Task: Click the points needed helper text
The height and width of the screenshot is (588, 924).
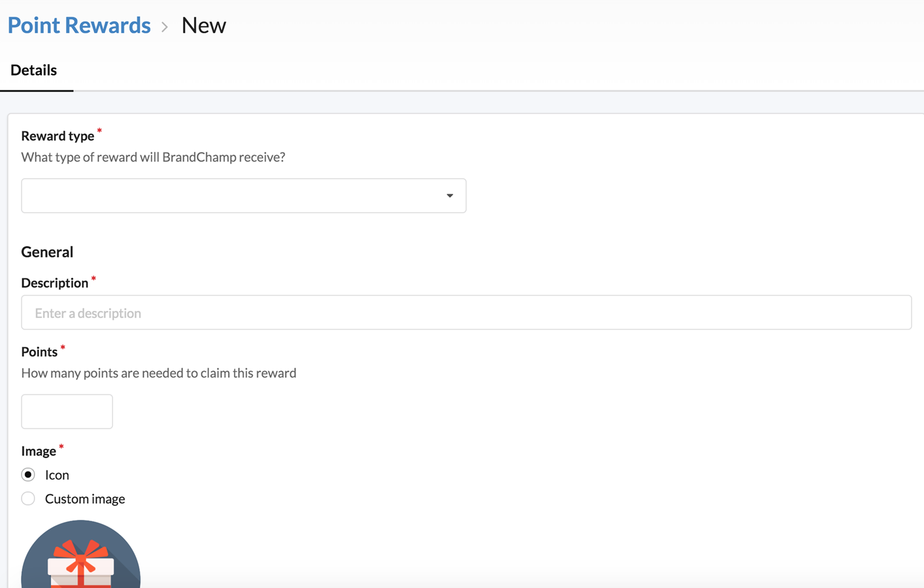Action: tap(158, 373)
